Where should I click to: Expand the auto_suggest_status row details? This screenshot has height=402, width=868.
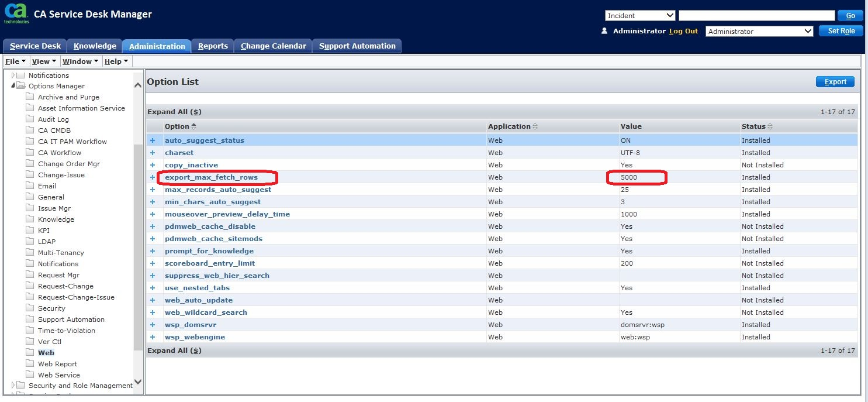[x=153, y=140]
